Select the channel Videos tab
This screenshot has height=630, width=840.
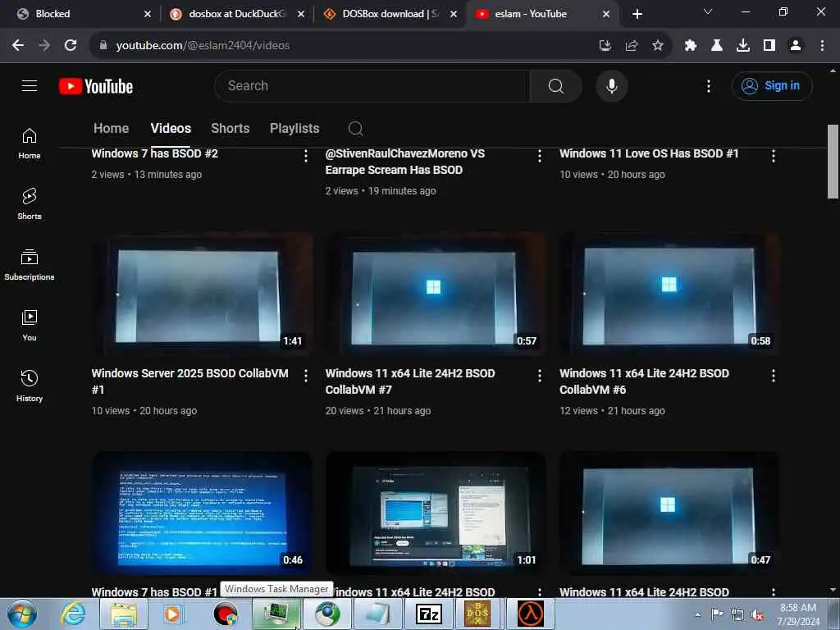click(x=171, y=129)
